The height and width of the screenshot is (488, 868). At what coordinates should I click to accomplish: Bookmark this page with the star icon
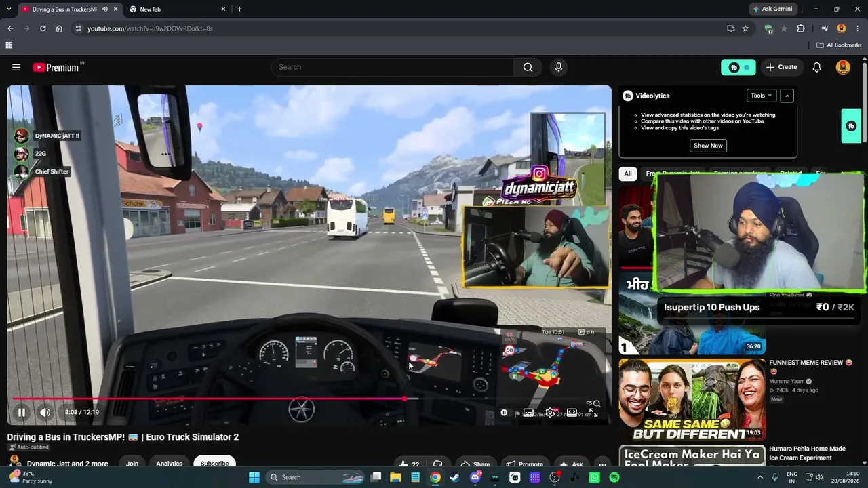click(x=745, y=28)
